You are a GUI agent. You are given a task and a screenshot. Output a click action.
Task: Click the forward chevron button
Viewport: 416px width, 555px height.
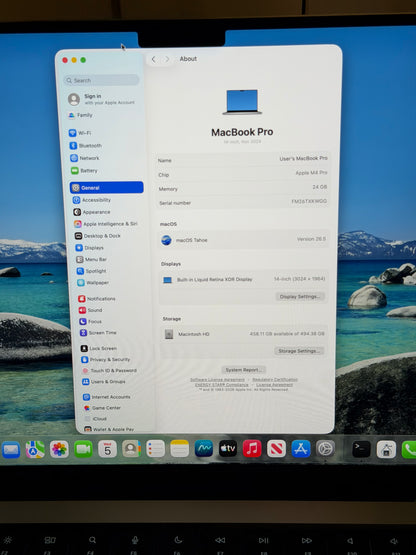point(167,59)
